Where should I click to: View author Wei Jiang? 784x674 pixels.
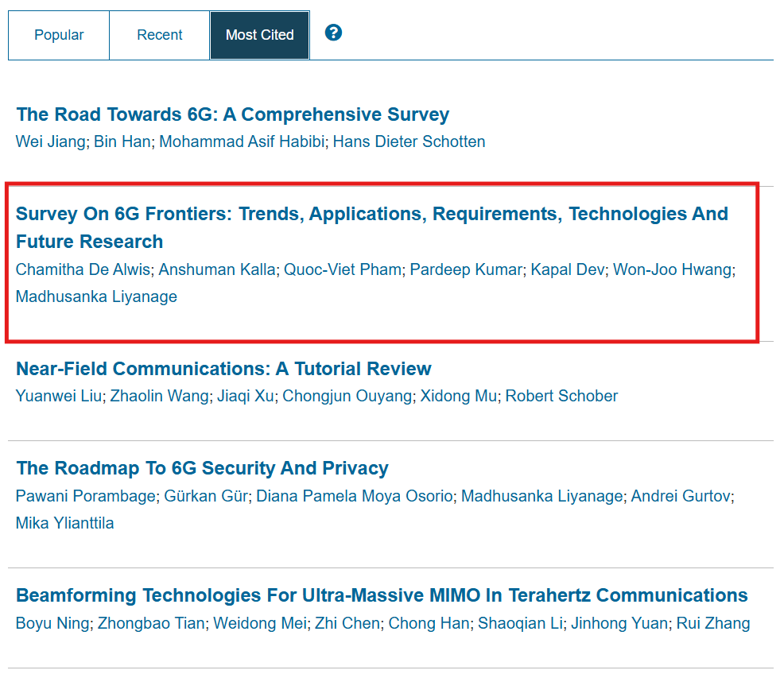pyautogui.click(x=51, y=141)
